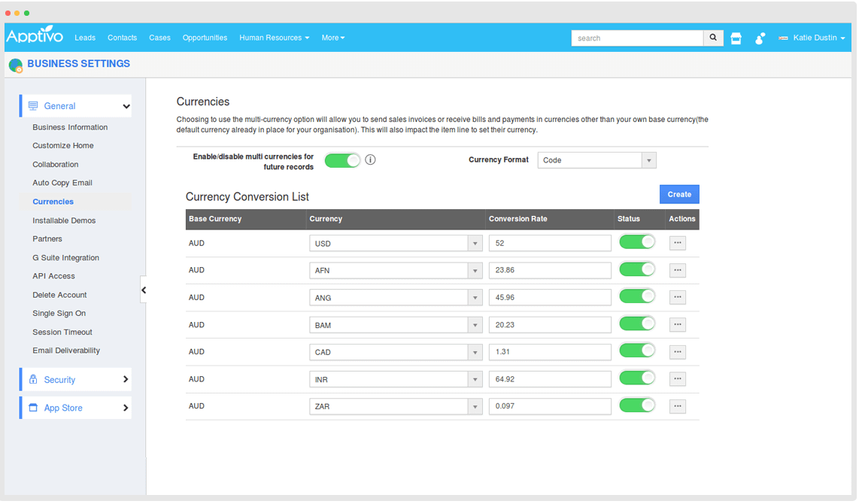Image resolution: width=865 pixels, height=504 pixels.
Task: Click into the search box
Action: 636,38
